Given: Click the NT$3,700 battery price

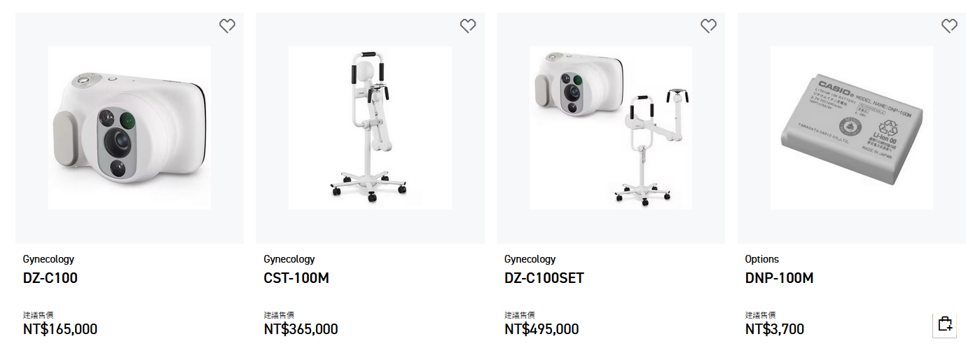Looking at the screenshot, I should [774, 329].
